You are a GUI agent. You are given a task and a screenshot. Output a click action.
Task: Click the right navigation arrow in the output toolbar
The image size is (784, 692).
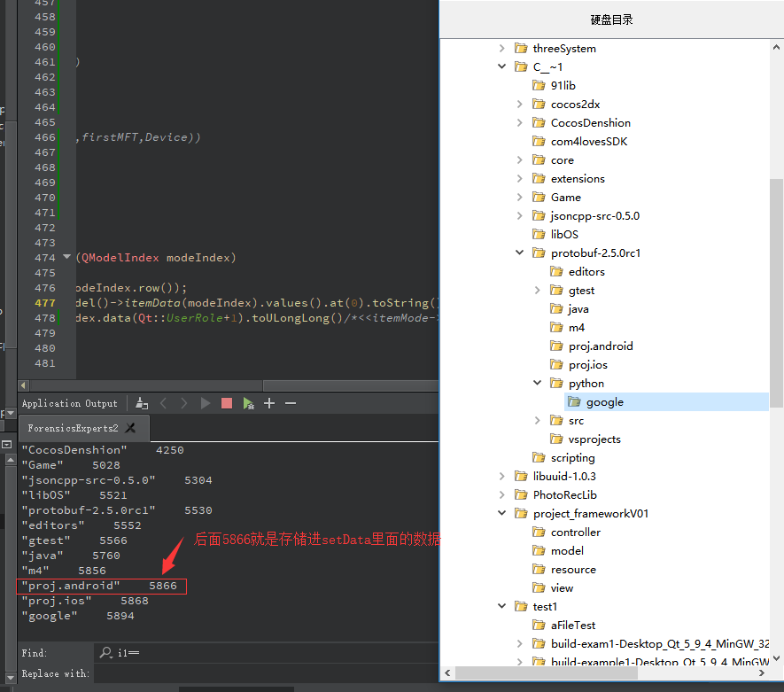point(183,403)
